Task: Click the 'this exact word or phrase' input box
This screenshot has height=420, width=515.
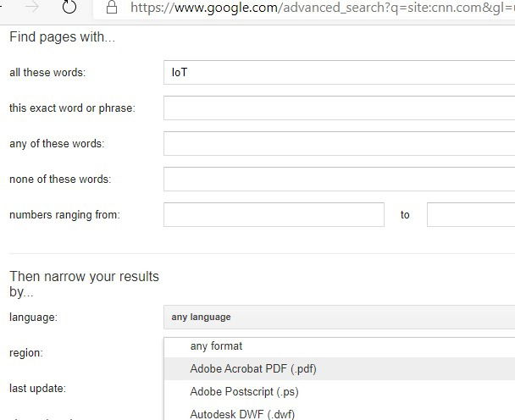Action: pos(339,108)
